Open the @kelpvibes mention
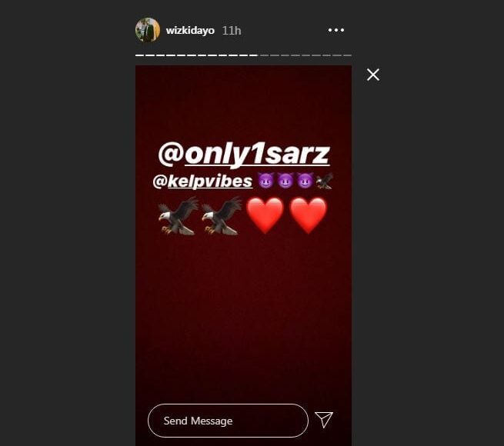This screenshot has width=504, height=446. pyautogui.click(x=202, y=181)
